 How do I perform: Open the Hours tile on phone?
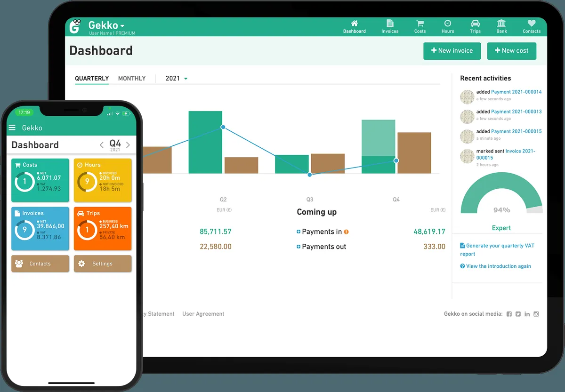point(103,180)
